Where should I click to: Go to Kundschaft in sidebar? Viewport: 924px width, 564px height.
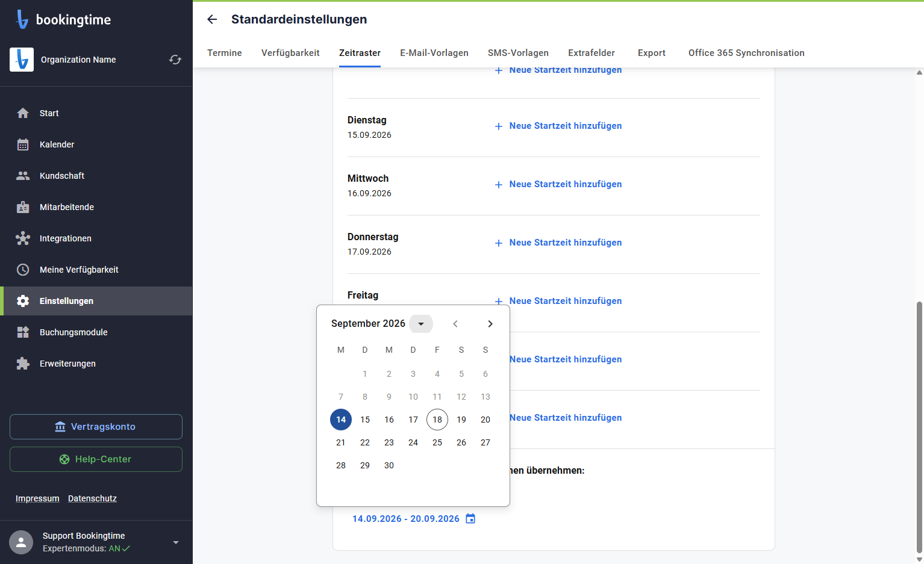96,176
